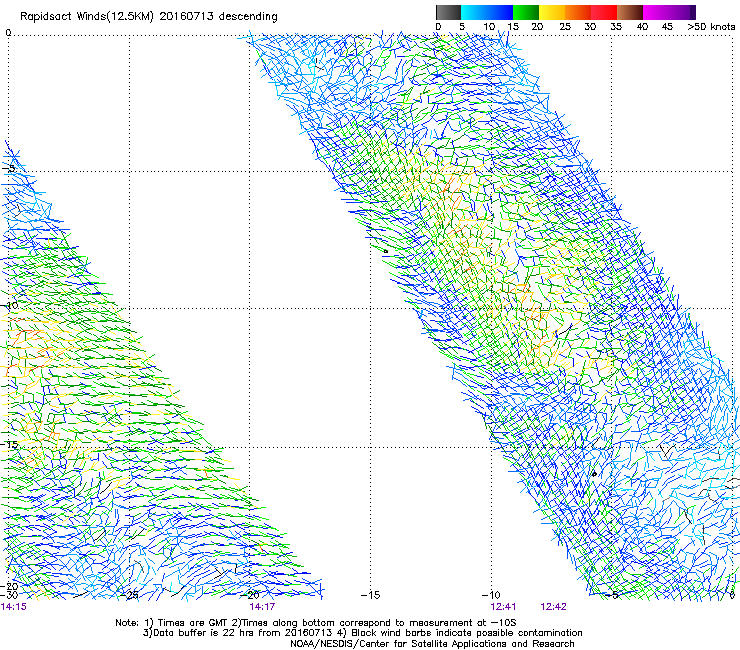Click the cyan-blue 5-15 knots color band
The height and width of the screenshot is (650, 740).
[487, 12]
